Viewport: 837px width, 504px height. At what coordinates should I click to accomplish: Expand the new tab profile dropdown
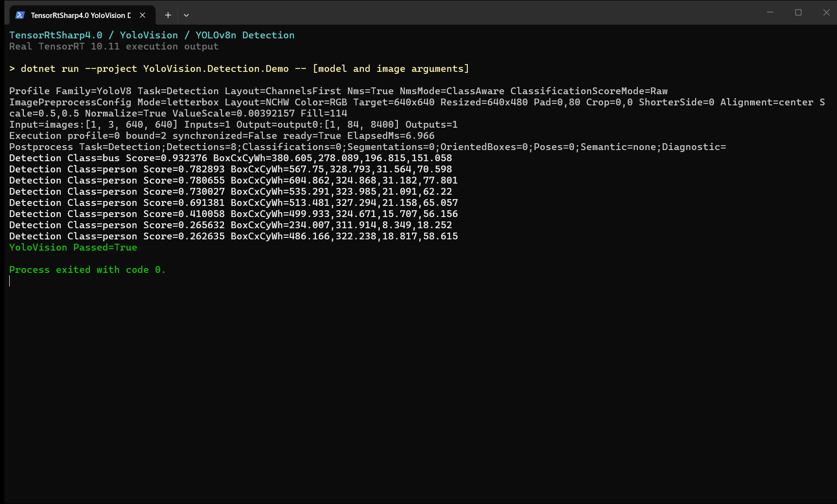coord(186,15)
